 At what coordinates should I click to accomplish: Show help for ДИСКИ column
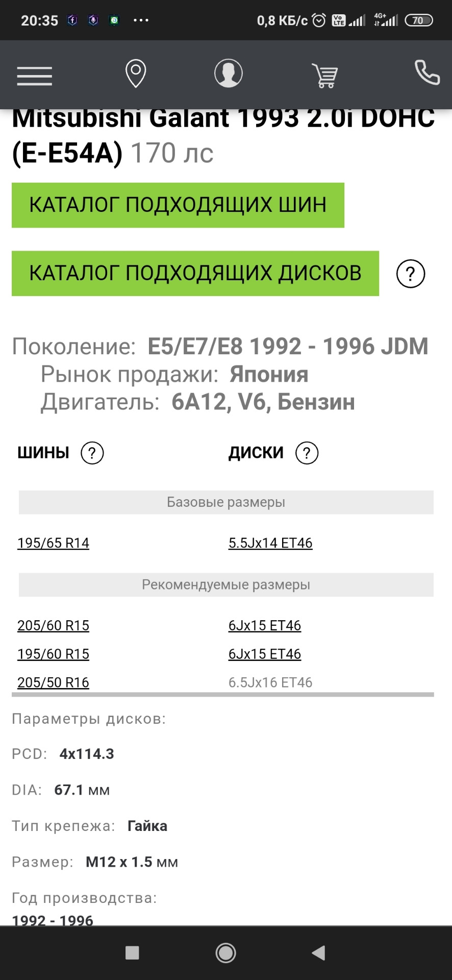[x=307, y=453]
